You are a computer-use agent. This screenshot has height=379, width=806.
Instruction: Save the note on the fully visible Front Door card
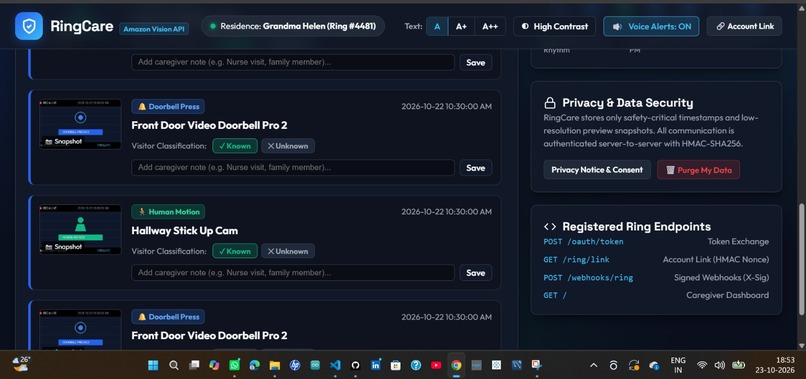475,168
